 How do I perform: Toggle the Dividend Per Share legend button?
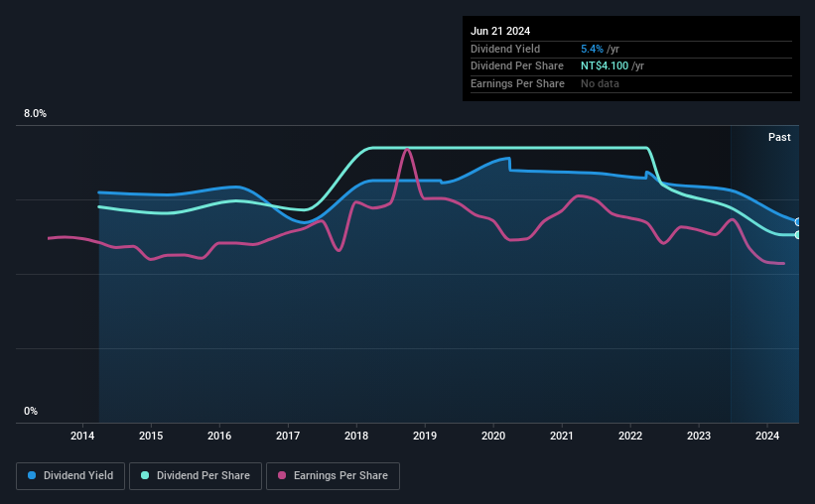196,476
